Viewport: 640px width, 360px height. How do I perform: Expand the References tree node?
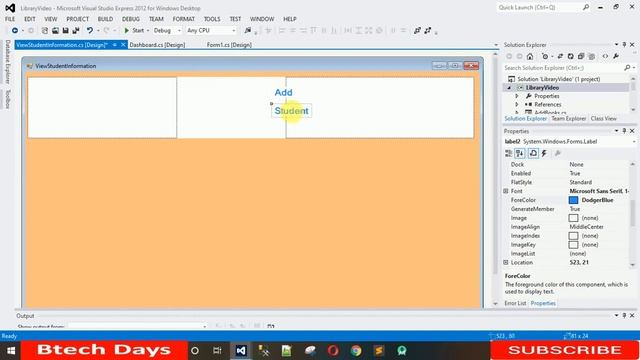pos(517,105)
